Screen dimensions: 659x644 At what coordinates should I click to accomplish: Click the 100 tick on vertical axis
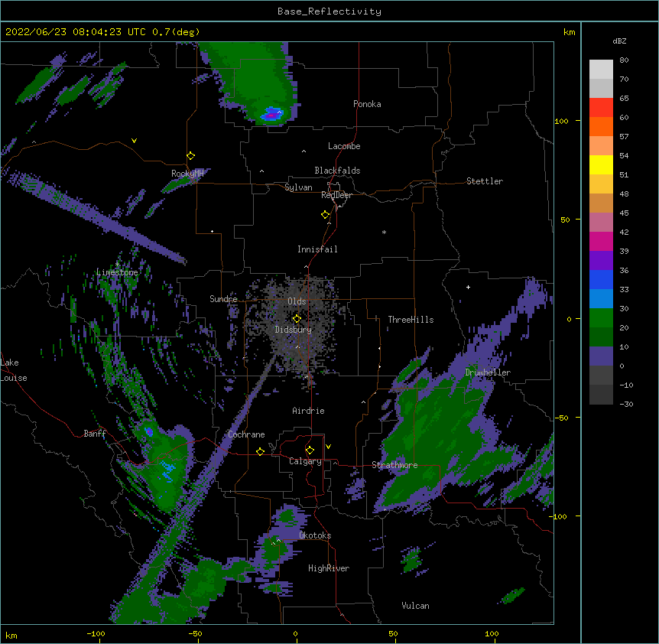click(561, 121)
